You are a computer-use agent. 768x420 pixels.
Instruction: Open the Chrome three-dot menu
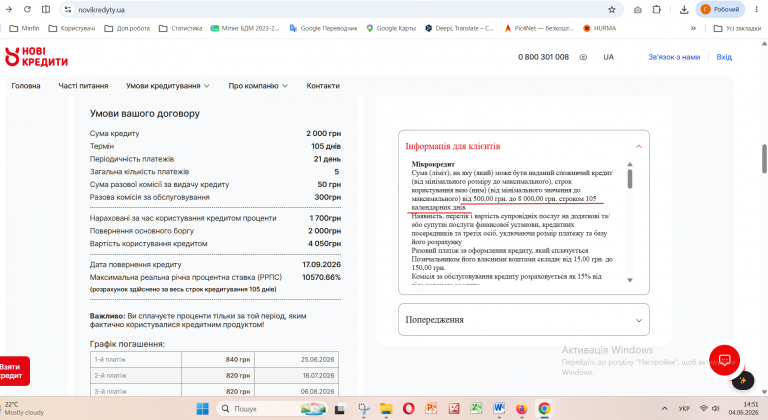pyautogui.click(x=756, y=9)
